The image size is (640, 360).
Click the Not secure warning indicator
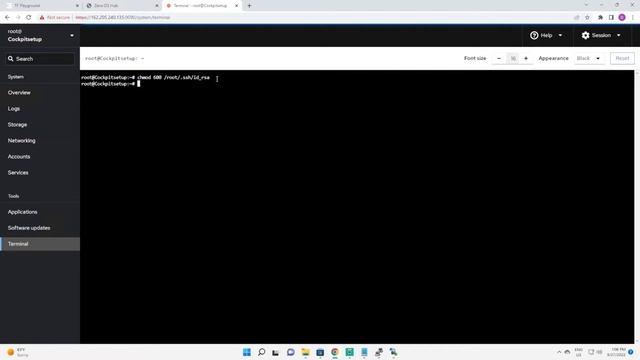[x=55, y=18]
